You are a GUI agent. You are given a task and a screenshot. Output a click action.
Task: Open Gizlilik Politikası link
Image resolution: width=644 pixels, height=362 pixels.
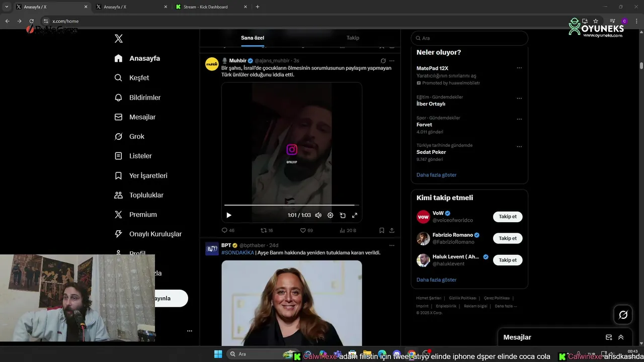(462, 298)
